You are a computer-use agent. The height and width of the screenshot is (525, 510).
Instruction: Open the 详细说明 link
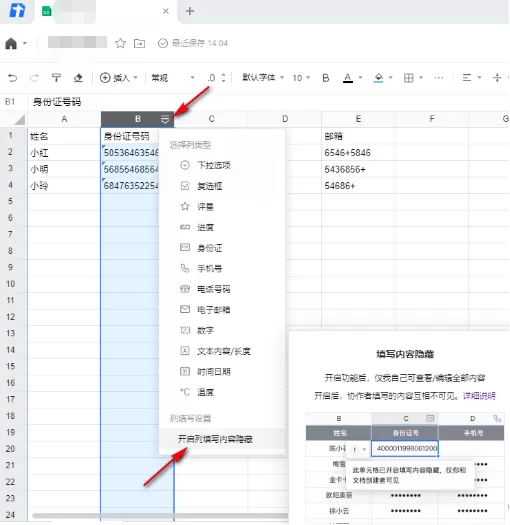pos(479,396)
